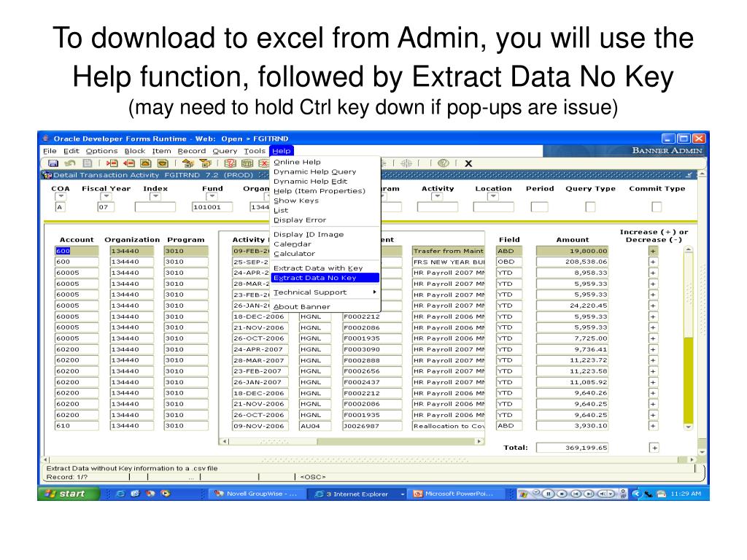The height and width of the screenshot is (560, 747).
Task: Click the Fiscal Year field containing 07
Action: pos(106,207)
